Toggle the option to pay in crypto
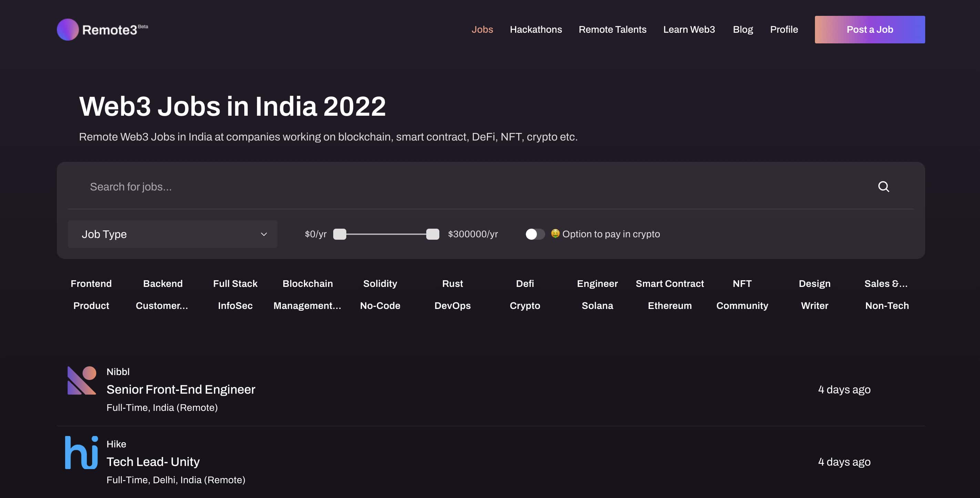 [x=535, y=234]
